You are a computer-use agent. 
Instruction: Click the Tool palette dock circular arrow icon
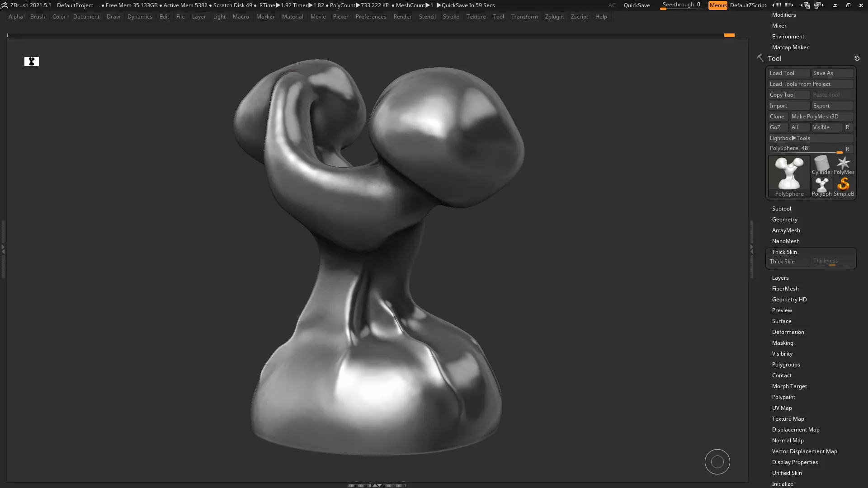(857, 58)
